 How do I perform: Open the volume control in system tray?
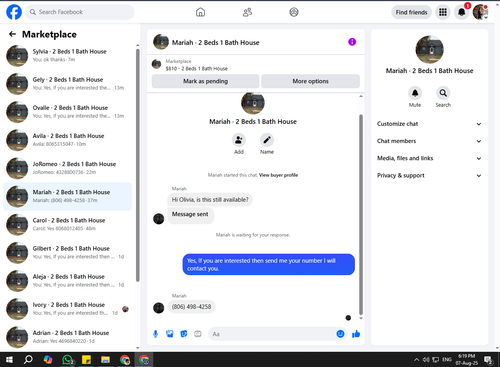[x=426, y=360]
